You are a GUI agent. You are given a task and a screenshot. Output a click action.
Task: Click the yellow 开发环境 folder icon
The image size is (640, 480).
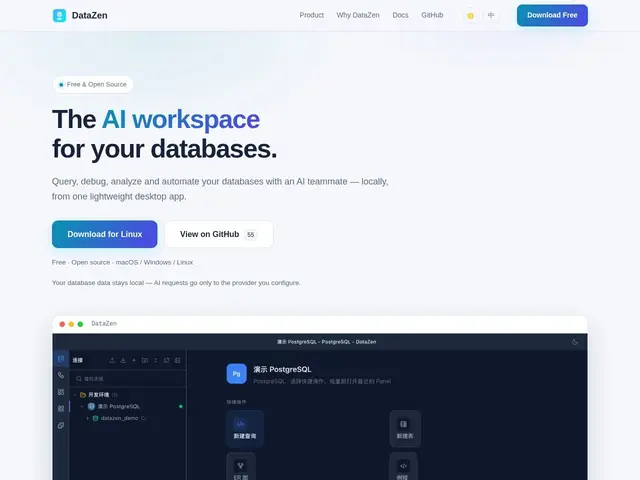point(83,395)
